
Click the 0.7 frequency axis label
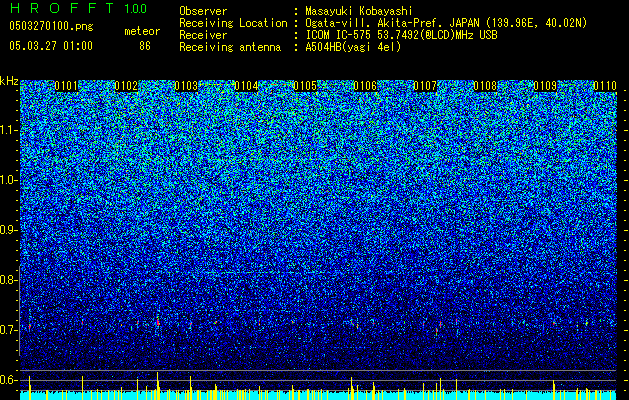point(8,330)
